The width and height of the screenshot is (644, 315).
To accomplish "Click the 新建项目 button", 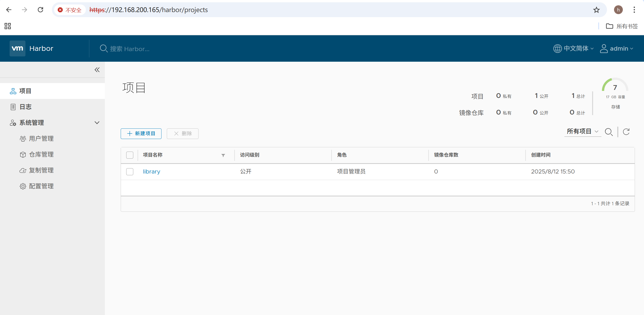I will tap(141, 133).
